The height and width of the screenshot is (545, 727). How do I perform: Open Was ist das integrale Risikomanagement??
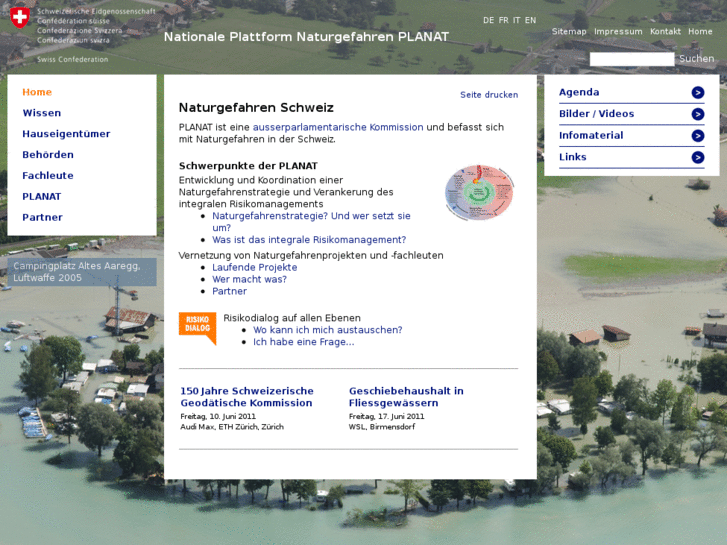tap(309, 240)
